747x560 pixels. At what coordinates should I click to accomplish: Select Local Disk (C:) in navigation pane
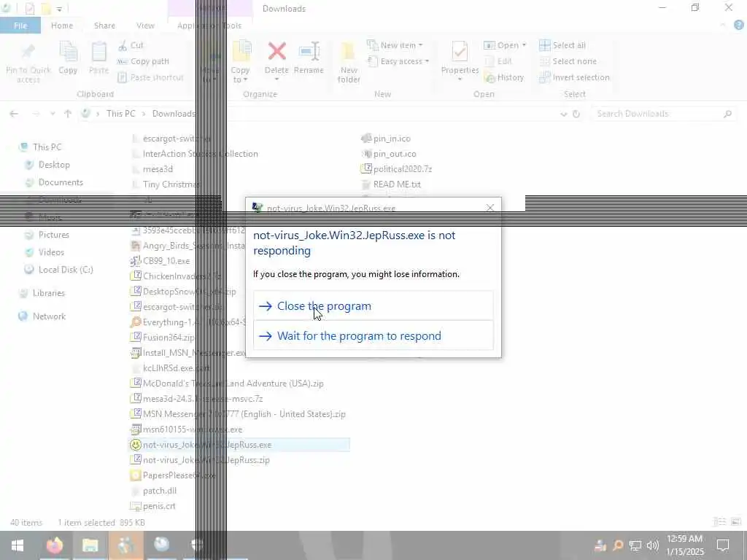coord(66,270)
